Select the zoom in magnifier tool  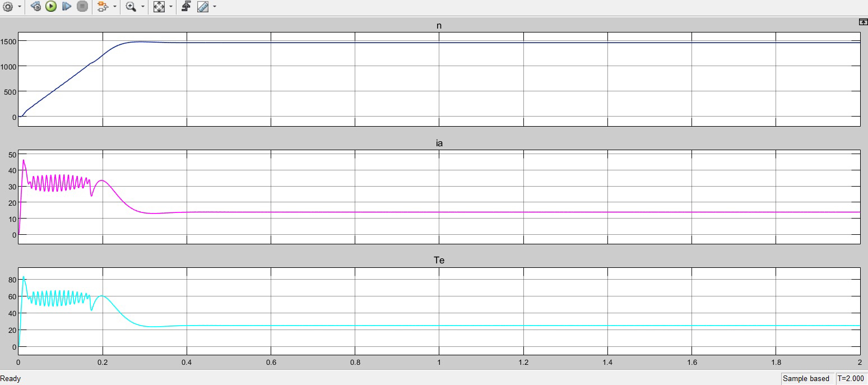click(x=131, y=7)
